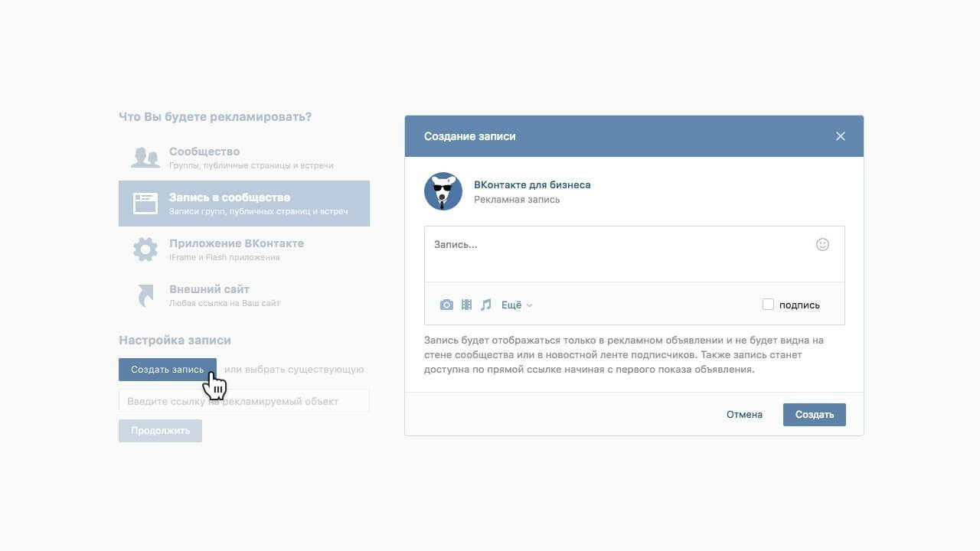Click the music note attachment icon

pos(485,305)
